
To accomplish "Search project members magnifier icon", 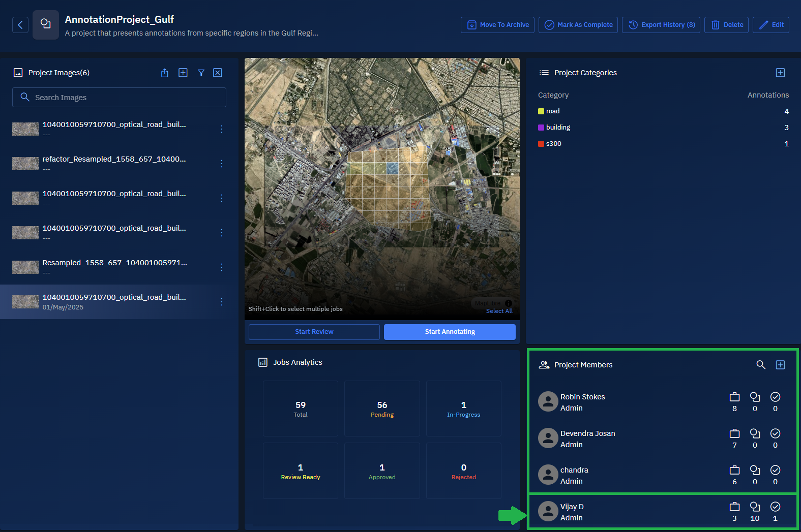I will [761, 365].
